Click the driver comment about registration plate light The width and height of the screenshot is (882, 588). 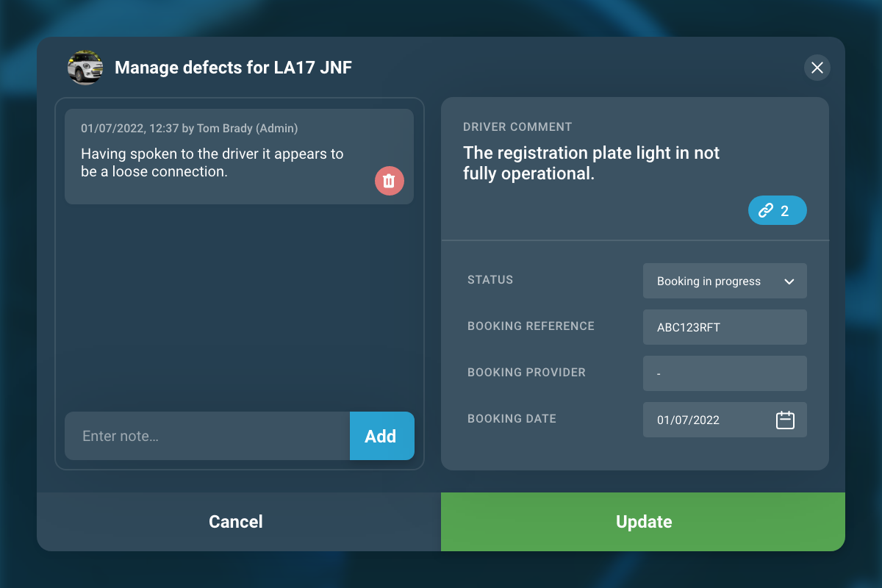click(x=591, y=163)
